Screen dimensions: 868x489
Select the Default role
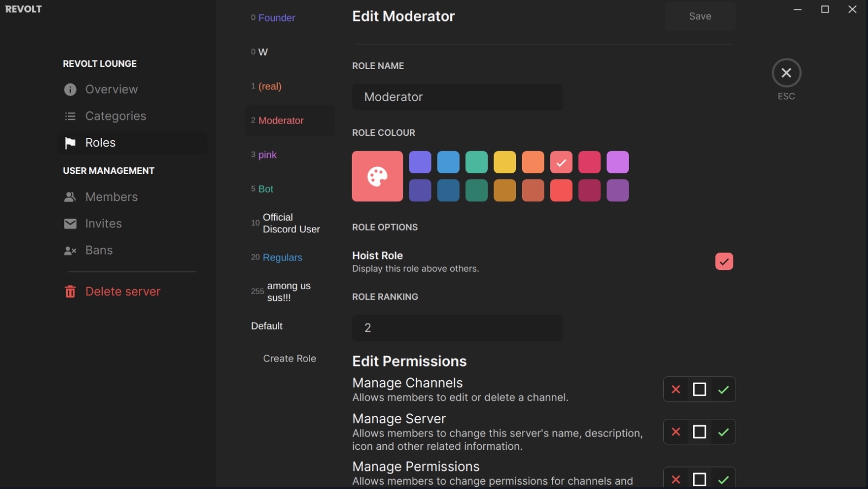tap(290, 326)
